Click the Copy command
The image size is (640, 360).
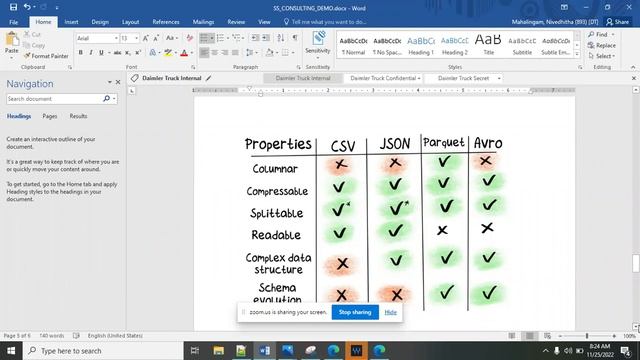coord(34,45)
